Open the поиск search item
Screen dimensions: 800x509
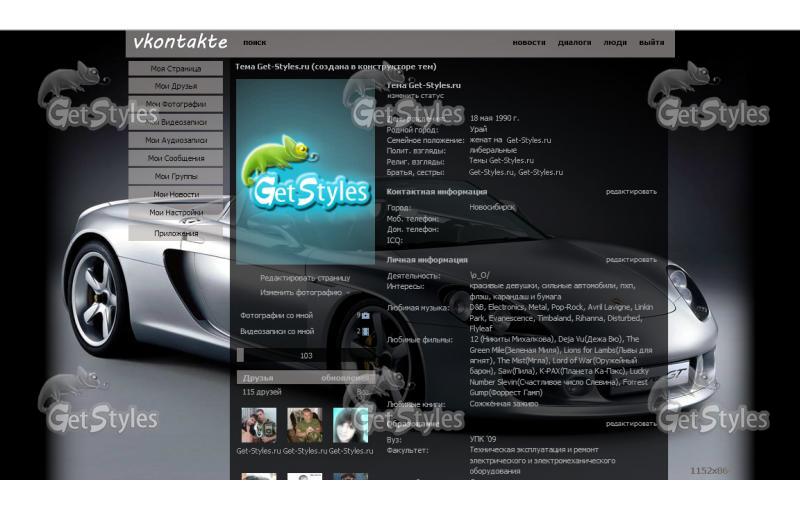coord(255,42)
